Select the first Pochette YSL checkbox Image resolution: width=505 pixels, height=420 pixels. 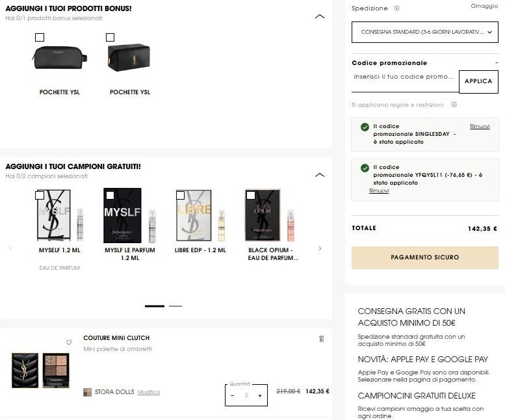coord(40,38)
